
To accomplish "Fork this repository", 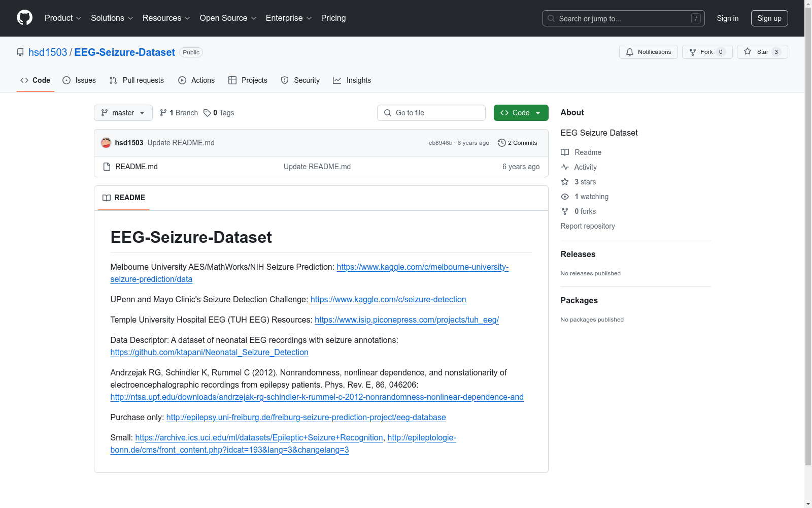I will 707,52.
